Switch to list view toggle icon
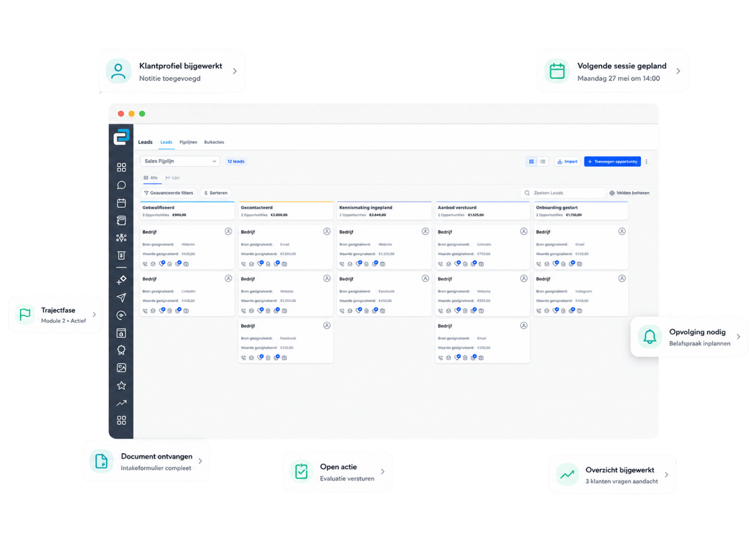756x544 pixels. tap(543, 162)
